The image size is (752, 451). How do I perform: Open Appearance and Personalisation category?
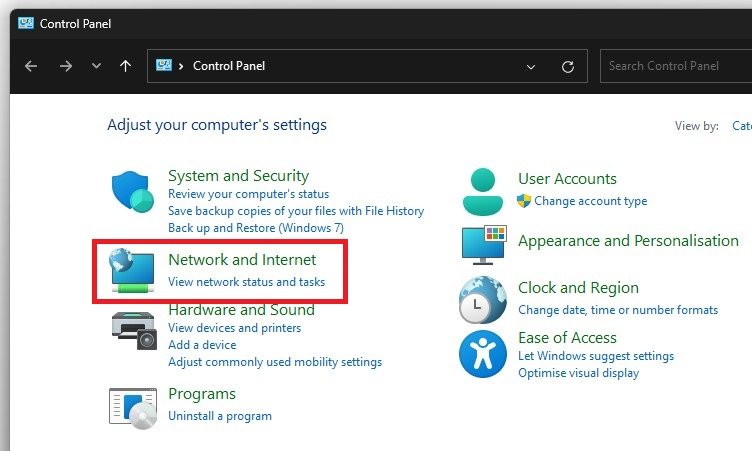pyautogui.click(x=628, y=241)
